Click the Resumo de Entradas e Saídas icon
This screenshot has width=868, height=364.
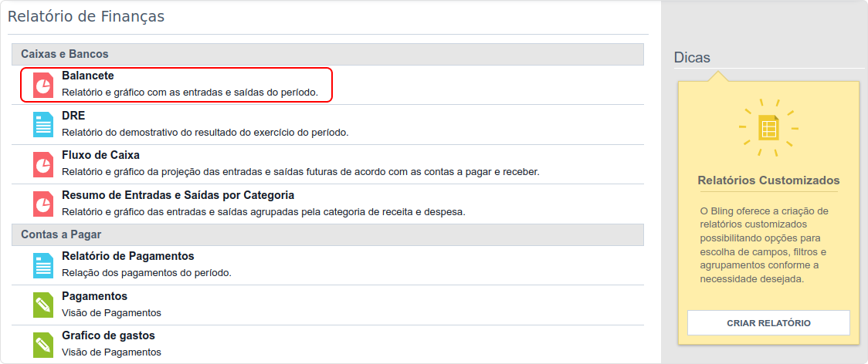42,204
